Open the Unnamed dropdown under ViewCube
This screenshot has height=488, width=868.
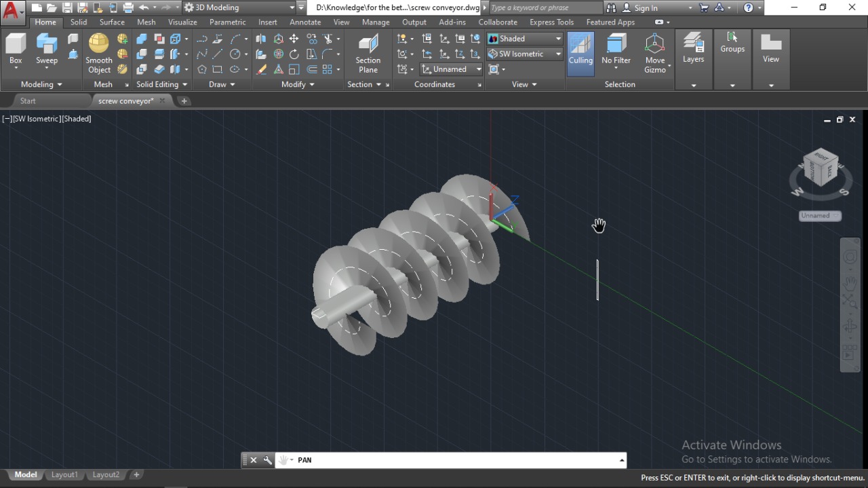coord(821,216)
